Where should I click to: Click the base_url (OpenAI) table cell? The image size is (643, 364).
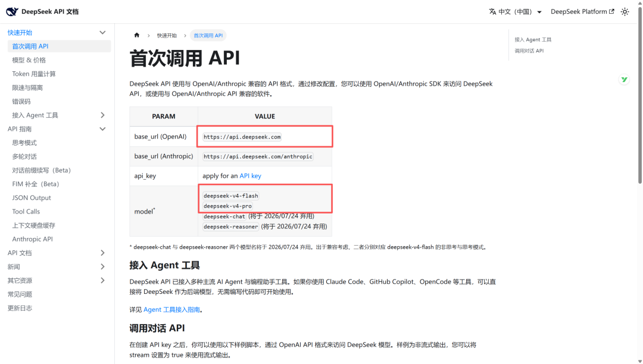(x=164, y=136)
